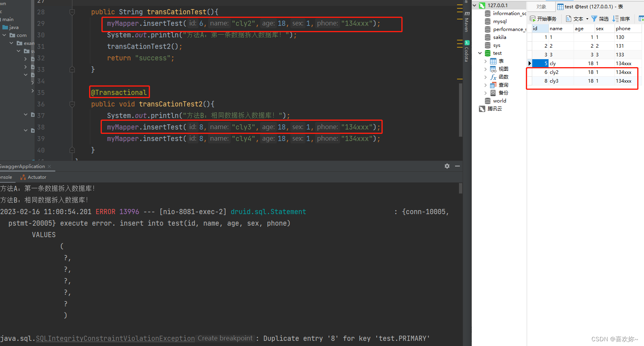Select the test @test (127.0.0.1) table tab

point(590,6)
